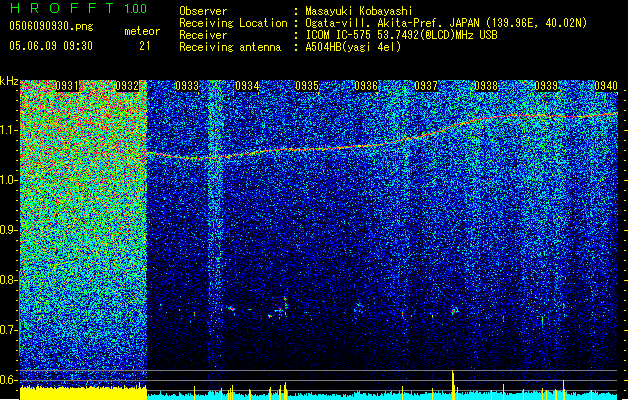Select the Ogata-vill. Akita-Pref. JAPAN location text
629x400 pixels.
446,23
